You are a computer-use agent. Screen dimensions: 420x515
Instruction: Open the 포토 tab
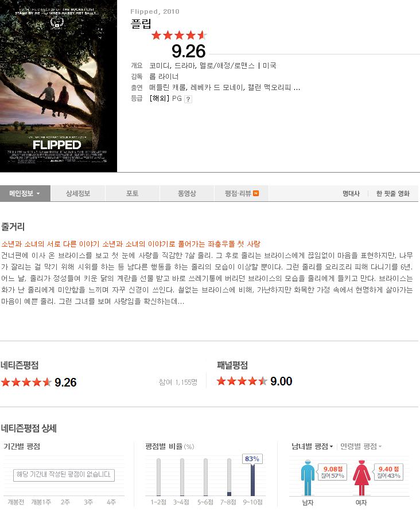point(133,193)
